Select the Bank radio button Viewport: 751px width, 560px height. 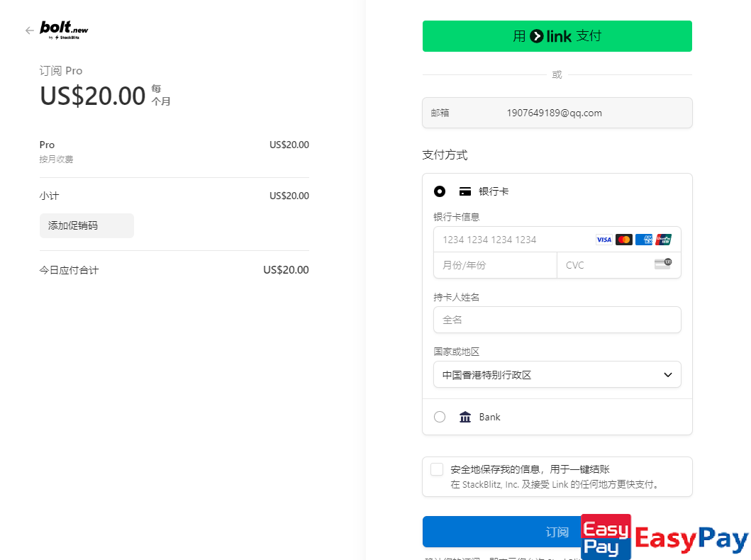(440, 417)
